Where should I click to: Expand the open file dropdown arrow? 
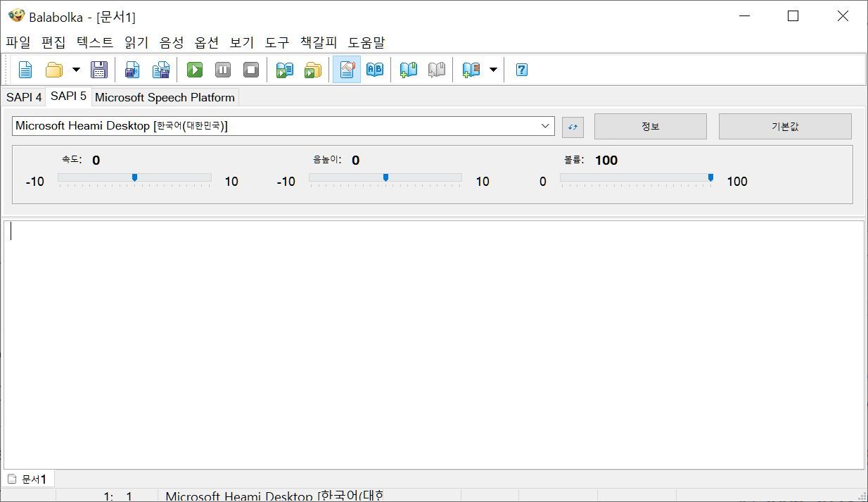click(x=76, y=70)
